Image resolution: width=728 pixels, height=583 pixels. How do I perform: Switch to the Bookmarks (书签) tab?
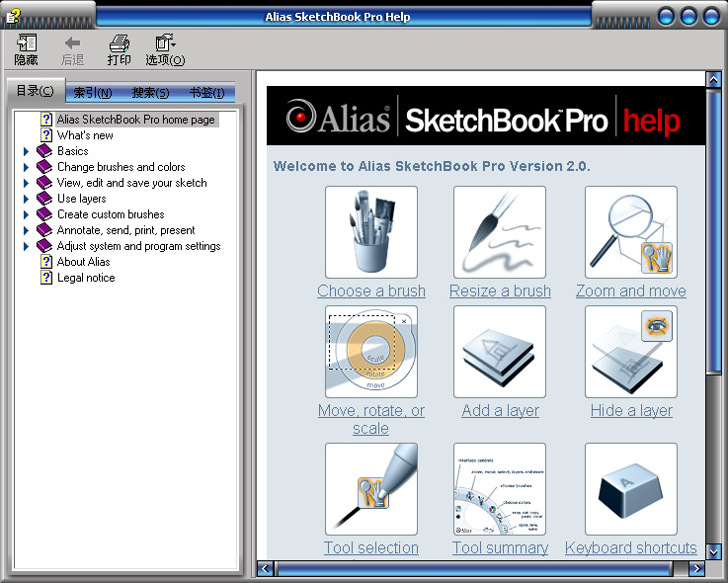[x=207, y=93]
